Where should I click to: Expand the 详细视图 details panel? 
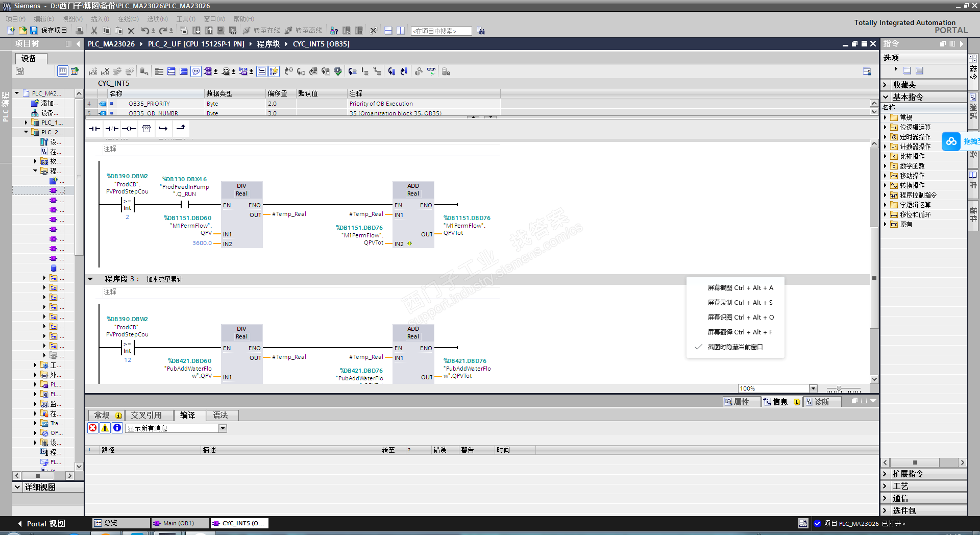click(17, 487)
